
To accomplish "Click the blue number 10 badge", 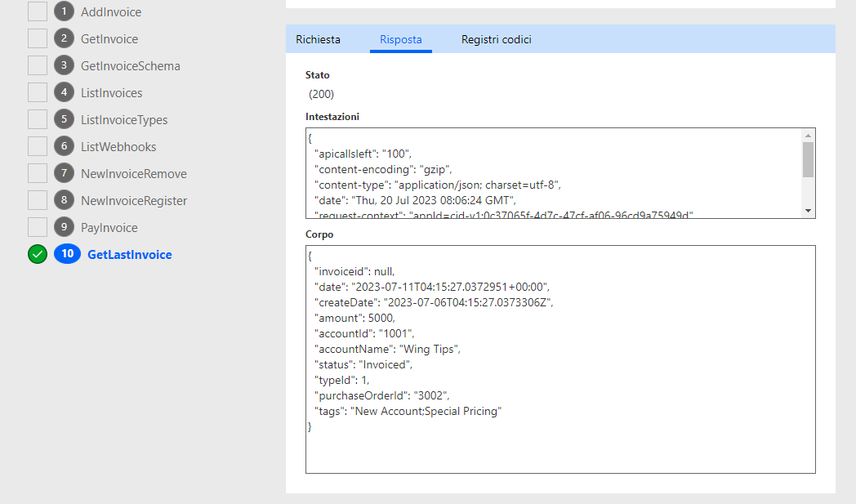I will pyautogui.click(x=67, y=255).
